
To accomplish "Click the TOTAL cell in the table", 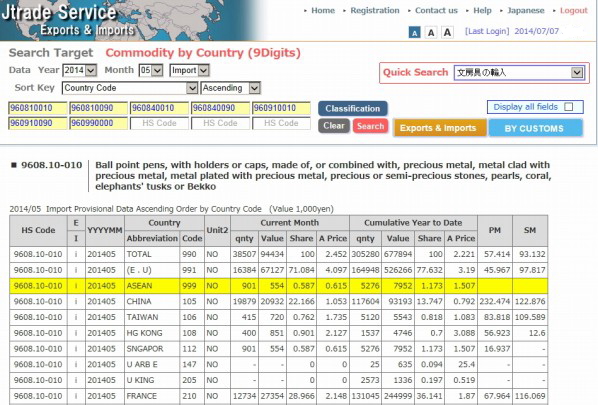I will 152,254.
